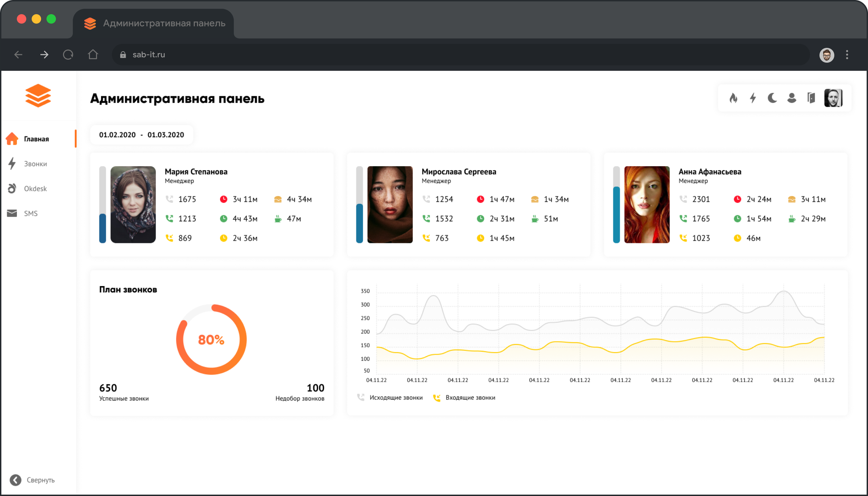Open the date range picker 01.02.2020 - 01.03.2020
868x496 pixels.
[x=141, y=135]
